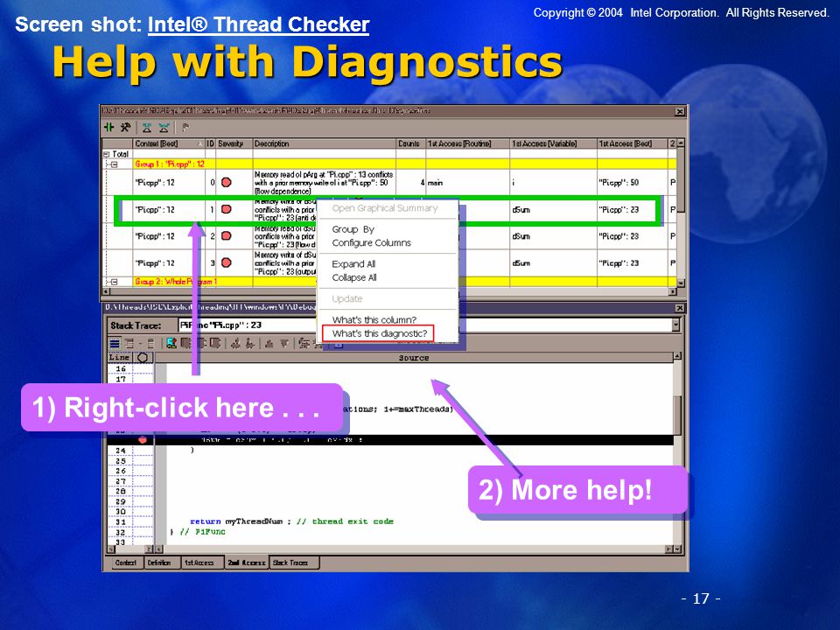Choose Group By from the context menu
The width and height of the screenshot is (840, 630).
(353, 229)
